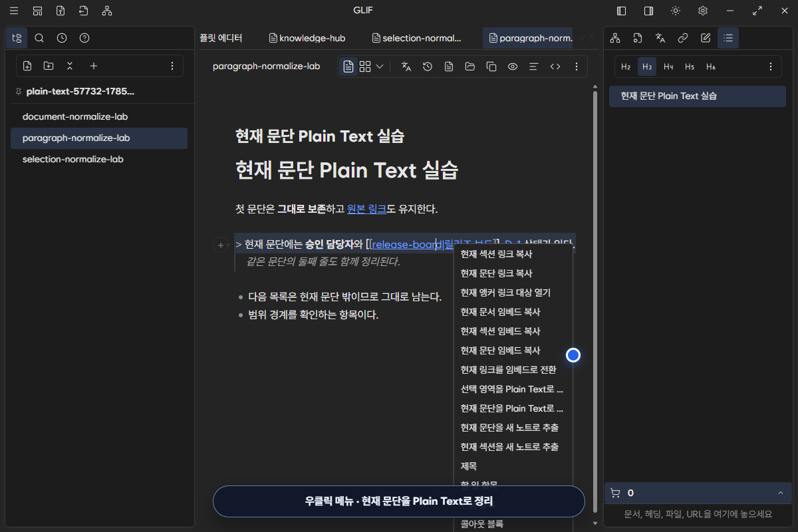The image size is (798, 532).
Task: Follow the 원본 링크 hyperlink
Action: click(x=366, y=209)
